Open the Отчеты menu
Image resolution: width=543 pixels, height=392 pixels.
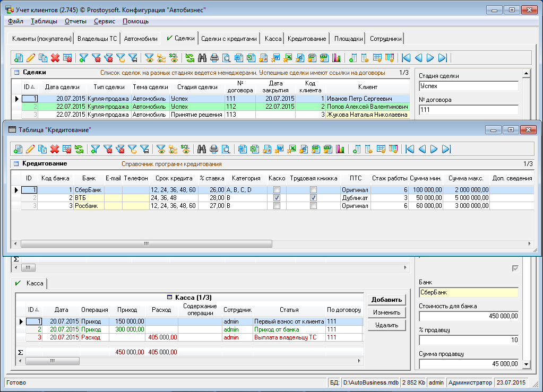click(75, 21)
